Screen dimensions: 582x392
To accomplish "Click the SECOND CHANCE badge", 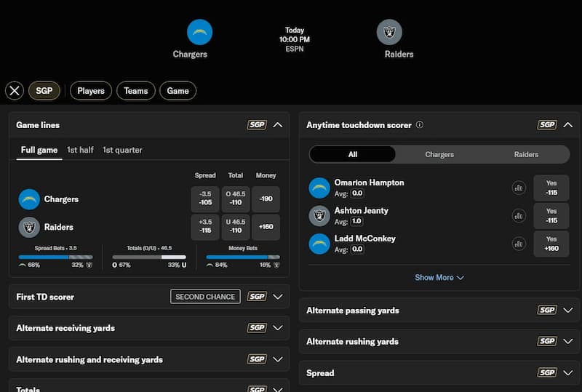I will point(205,297).
